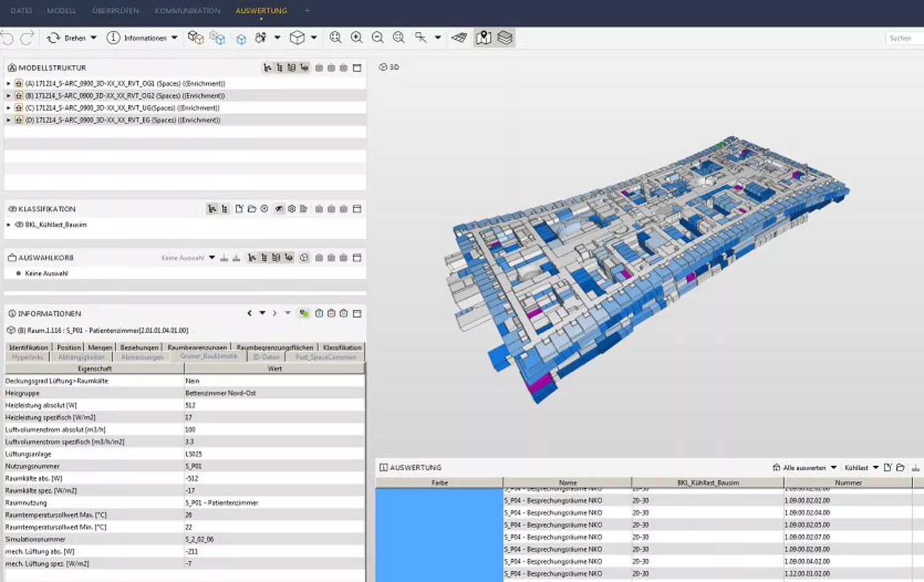The width and height of the screenshot is (924, 582).
Task: Click the blue Farbe swatch cell
Action: (x=439, y=535)
